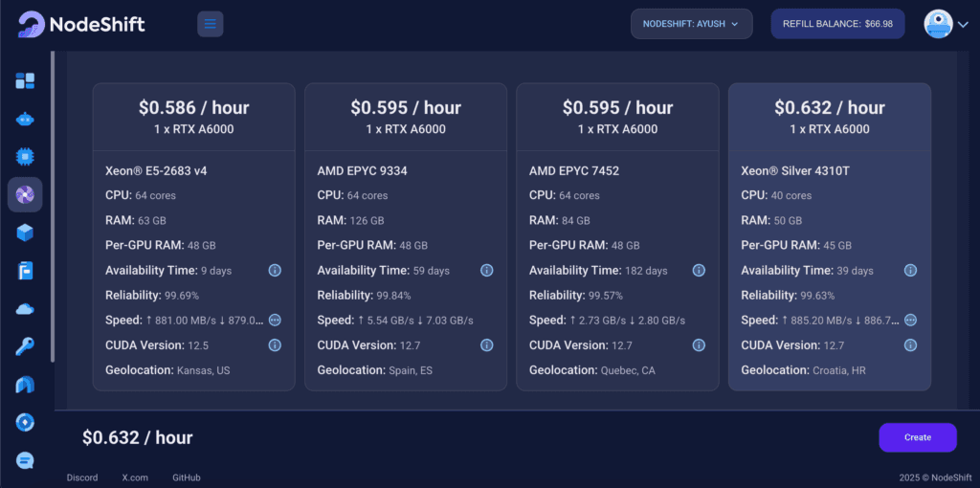The width and height of the screenshot is (980, 488).
Task: Open the X.com link
Action: pos(135,477)
